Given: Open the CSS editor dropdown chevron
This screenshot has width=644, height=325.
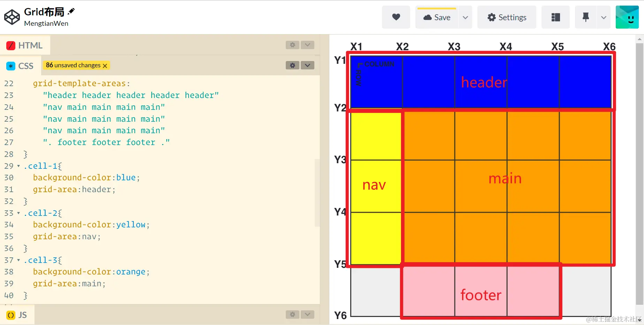Looking at the screenshot, I should (x=307, y=65).
